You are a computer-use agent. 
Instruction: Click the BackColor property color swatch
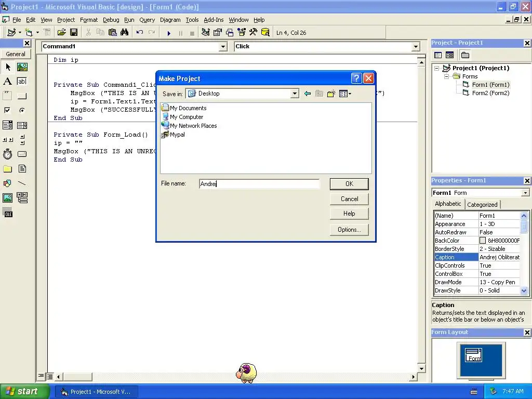point(483,241)
